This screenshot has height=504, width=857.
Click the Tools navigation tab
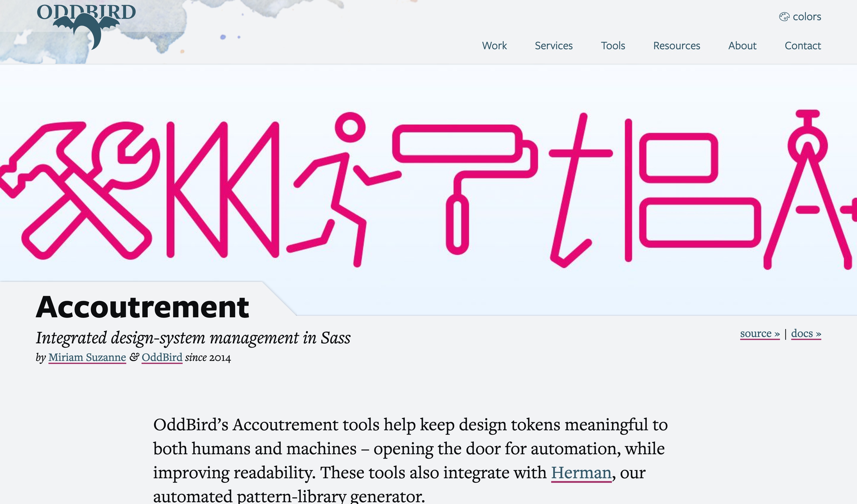tap(612, 45)
